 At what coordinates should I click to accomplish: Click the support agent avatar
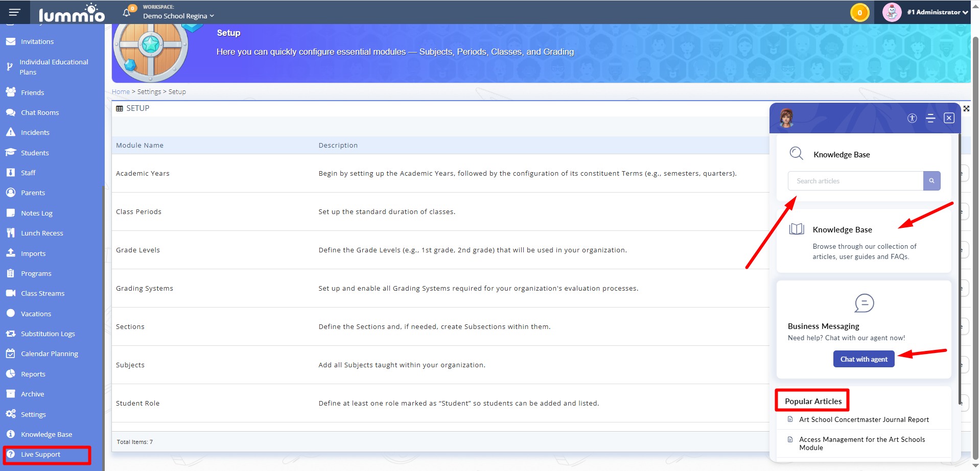pos(786,118)
